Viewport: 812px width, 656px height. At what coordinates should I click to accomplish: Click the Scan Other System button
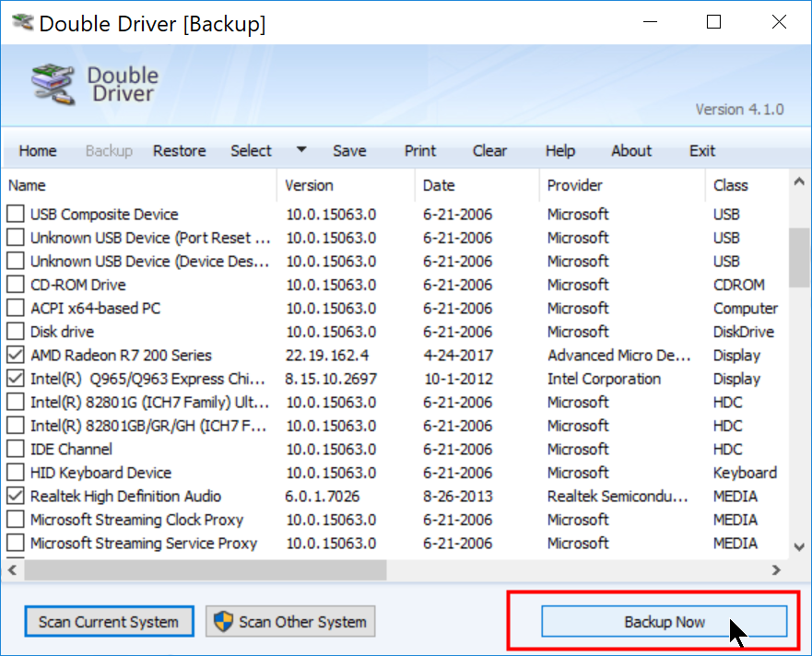pos(290,621)
